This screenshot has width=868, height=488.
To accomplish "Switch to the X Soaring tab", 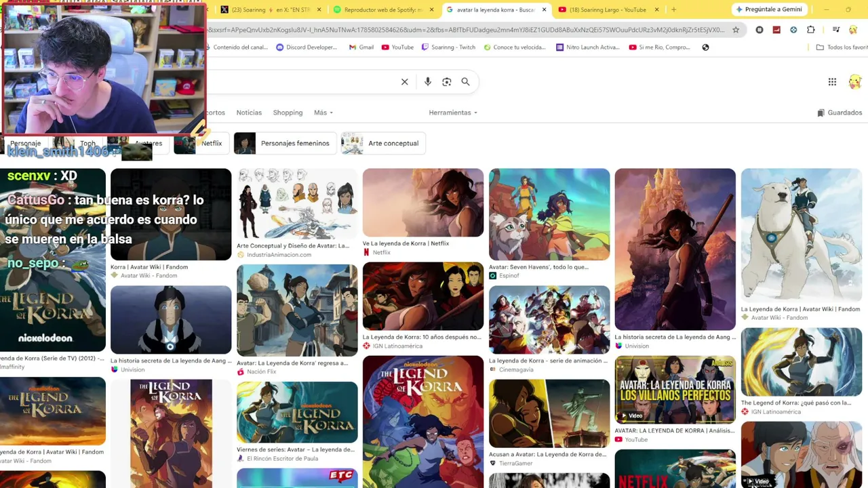I will (x=270, y=9).
